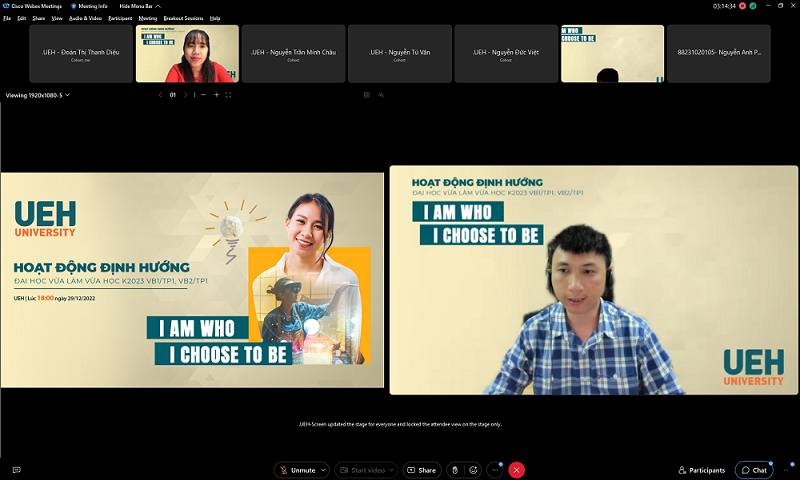Open the View menu

coord(57,18)
